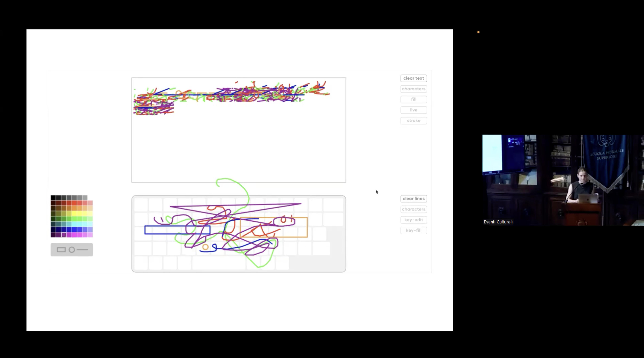Toggle upper 'characters' button below clear text
This screenshot has width=644, height=358.
[x=414, y=89]
